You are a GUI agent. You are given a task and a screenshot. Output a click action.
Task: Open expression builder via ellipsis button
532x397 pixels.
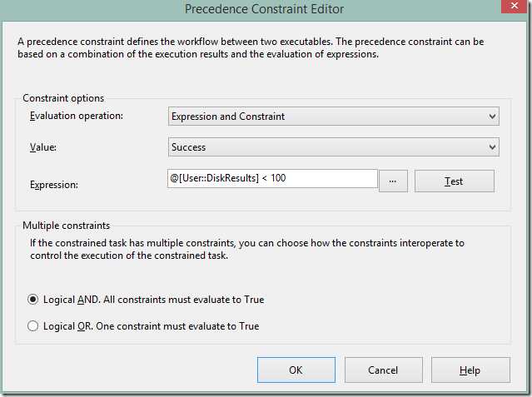coord(393,181)
